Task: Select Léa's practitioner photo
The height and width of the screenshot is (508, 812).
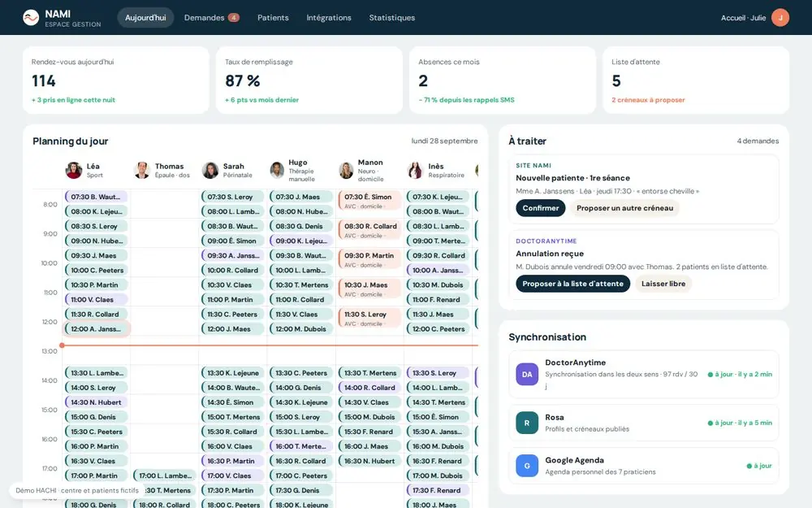Action: click(74, 170)
